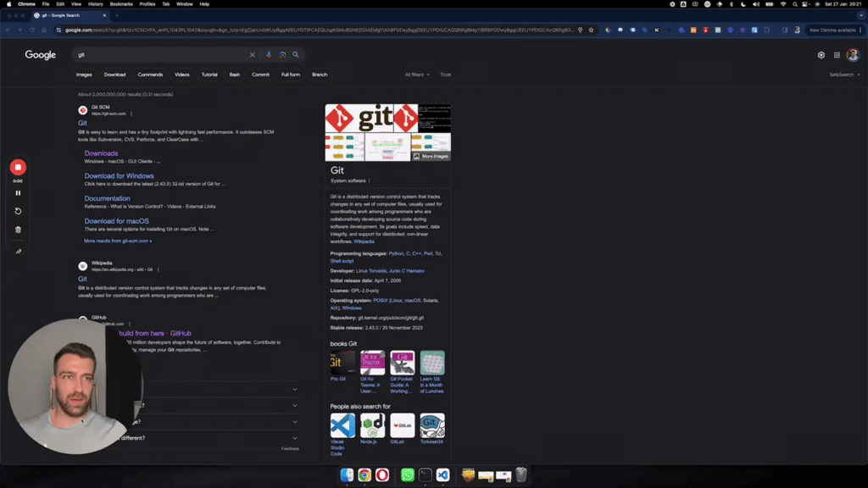Open Google Lens camera icon in search bar
868x488 pixels.
(283, 54)
